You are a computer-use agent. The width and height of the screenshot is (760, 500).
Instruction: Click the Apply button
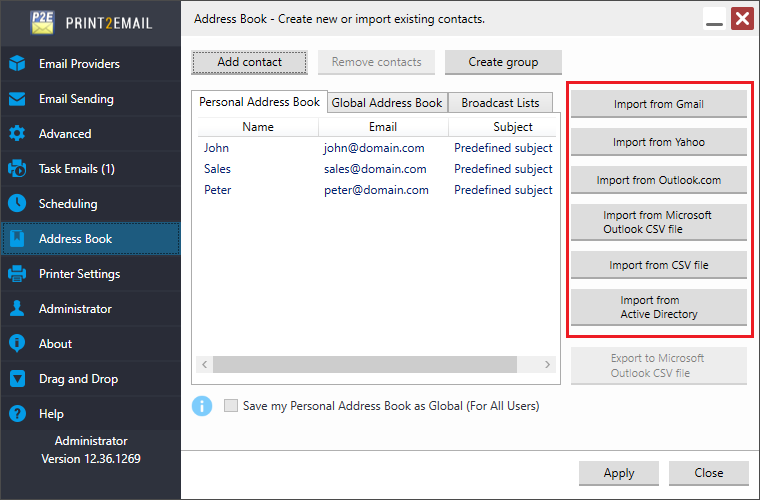pyautogui.click(x=618, y=473)
